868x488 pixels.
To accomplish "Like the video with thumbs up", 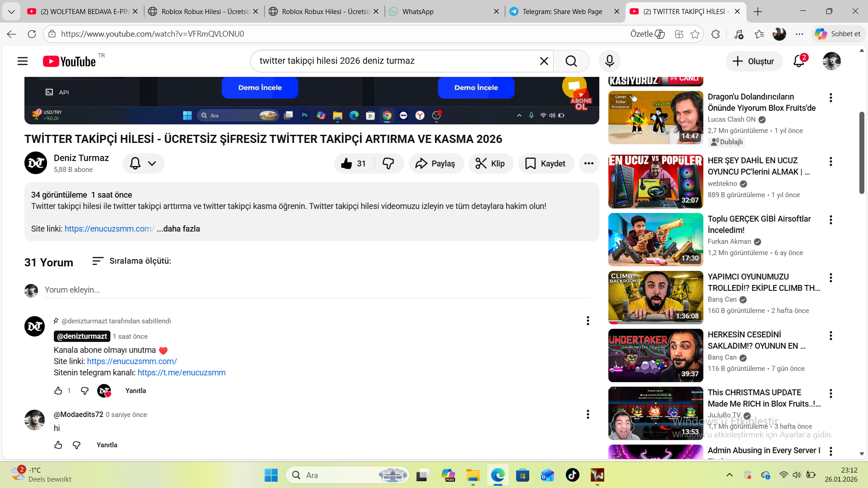I will pos(354,164).
